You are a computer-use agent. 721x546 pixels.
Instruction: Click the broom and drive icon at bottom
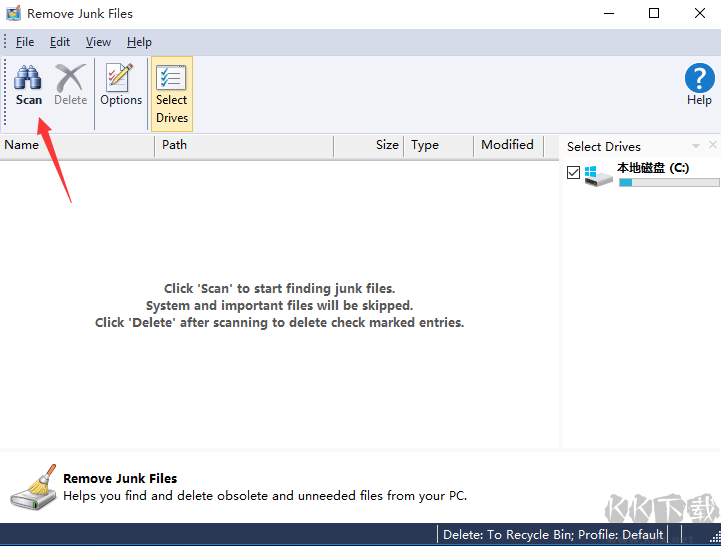(x=34, y=488)
